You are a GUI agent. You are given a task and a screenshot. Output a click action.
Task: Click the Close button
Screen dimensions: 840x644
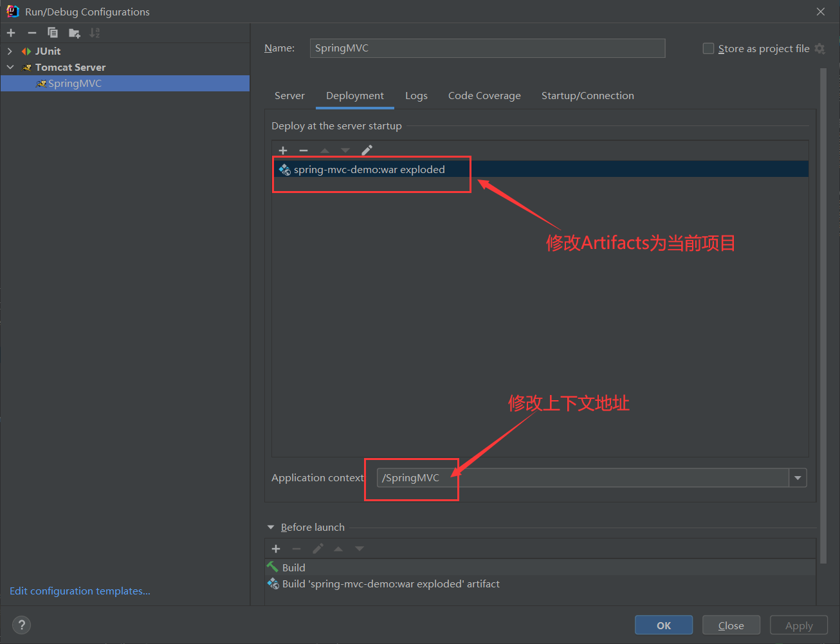[x=731, y=625]
